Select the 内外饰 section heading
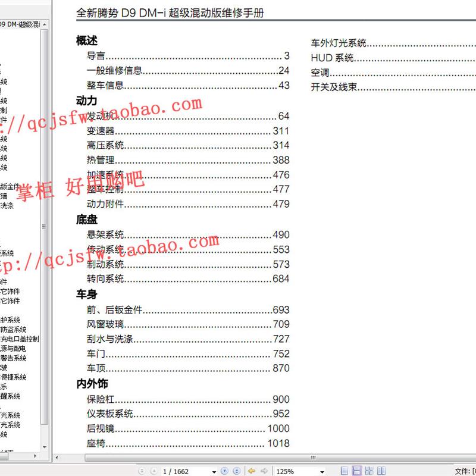Image resolution: width=476 pixels, height=476 pixels. click(x=92, y=384)
